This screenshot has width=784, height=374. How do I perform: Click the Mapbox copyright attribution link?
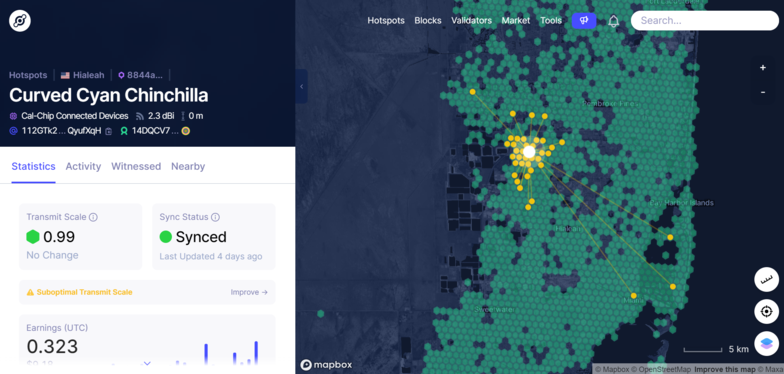pyautogui.click(x=612, y=370)
